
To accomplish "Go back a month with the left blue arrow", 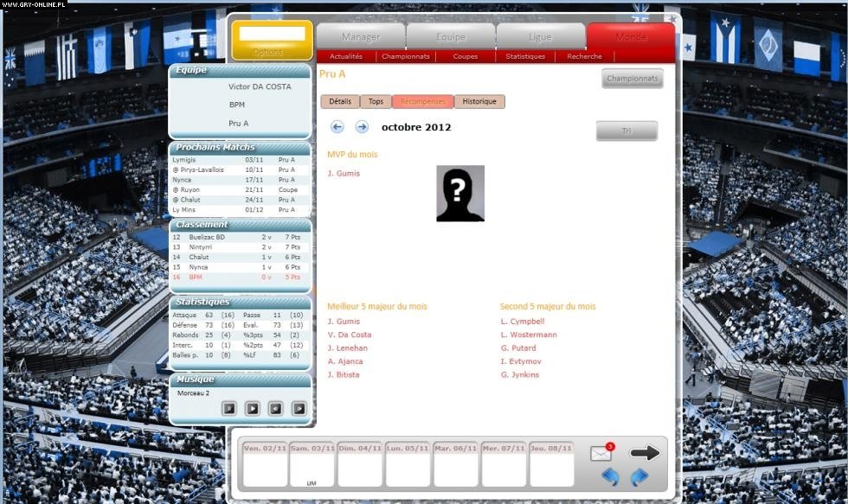I will point(337,127).
